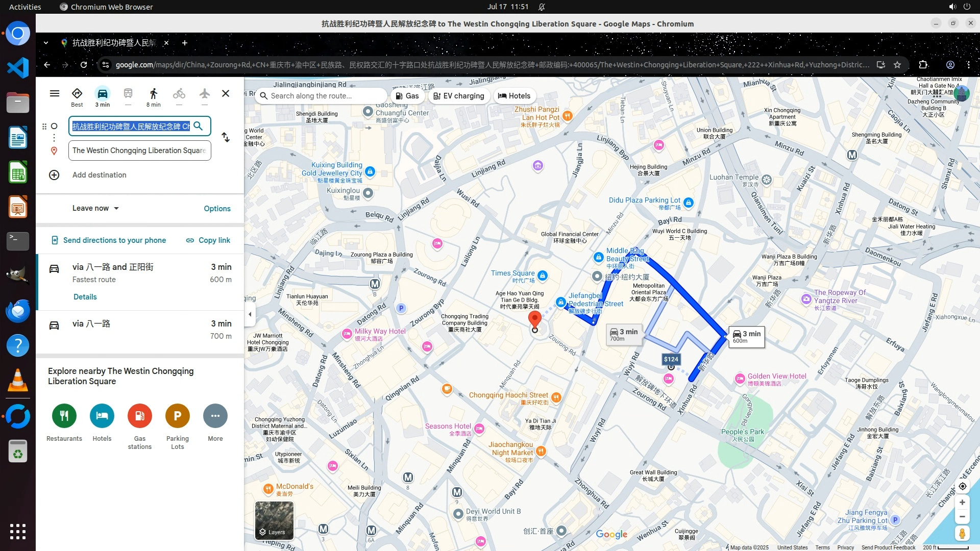The image size is (980, 551).
Task: Select the walking travel mode icon
Action: tap(153, 94)
